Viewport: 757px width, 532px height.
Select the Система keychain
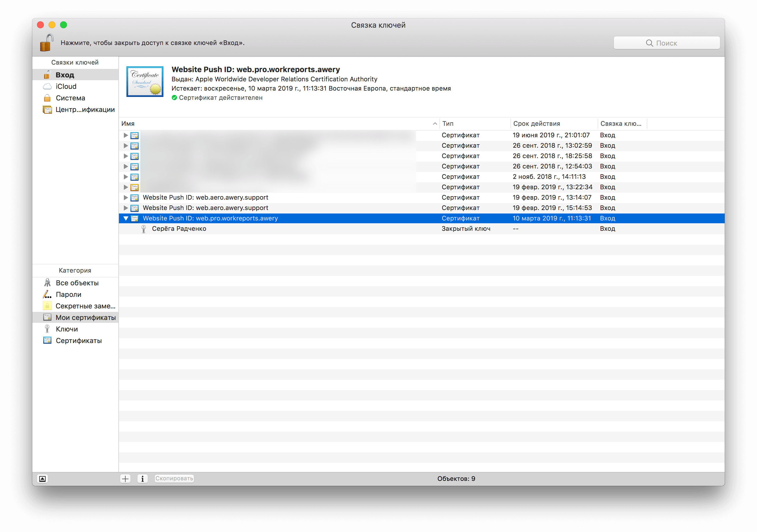pyautogui.click(x=70, y=98)
